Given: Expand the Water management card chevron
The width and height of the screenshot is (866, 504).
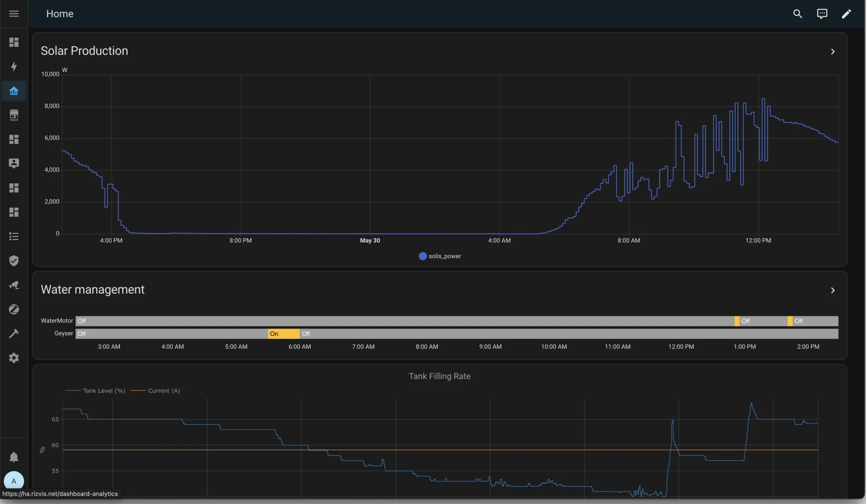Looking at the screenshot, I should [x=833, y=290].
